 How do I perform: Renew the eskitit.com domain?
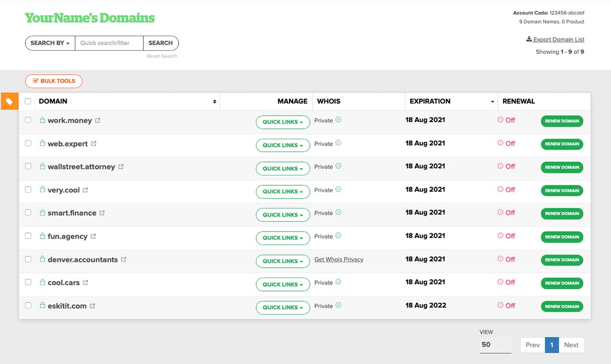(x=562, y=306)
